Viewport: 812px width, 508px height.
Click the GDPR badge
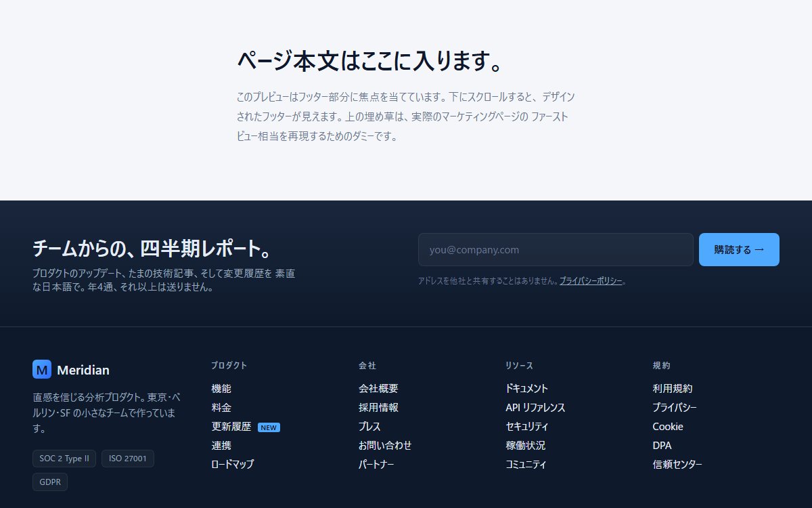click(50, 482)
